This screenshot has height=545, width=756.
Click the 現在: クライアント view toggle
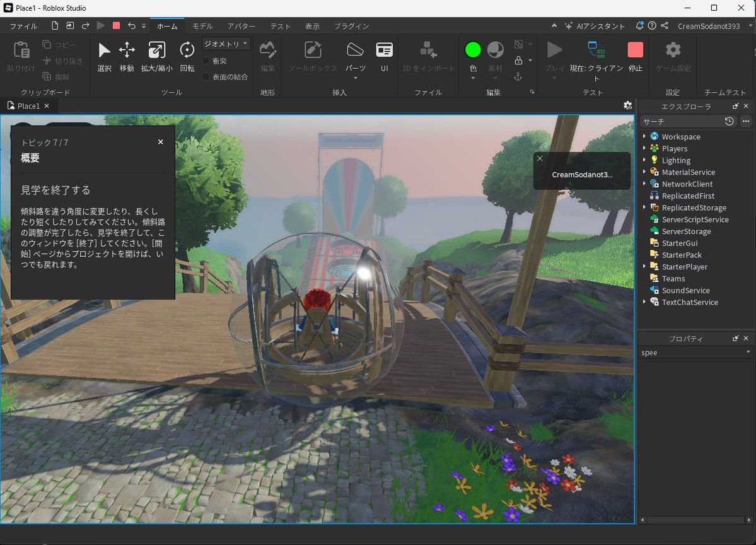pos(596,61)
